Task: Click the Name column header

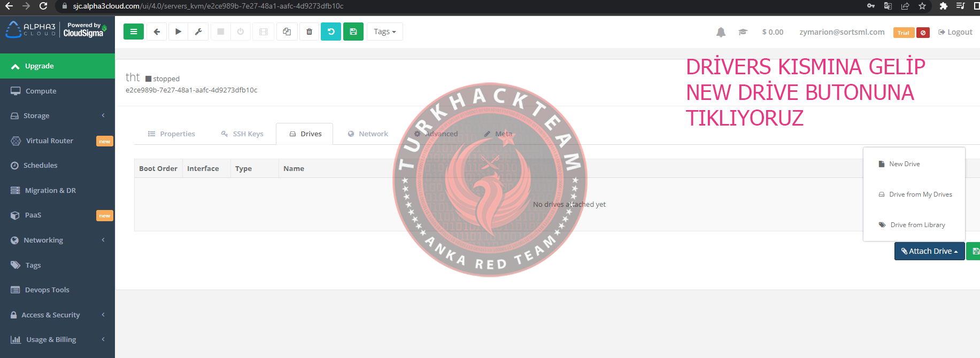Action: [294, 168]
